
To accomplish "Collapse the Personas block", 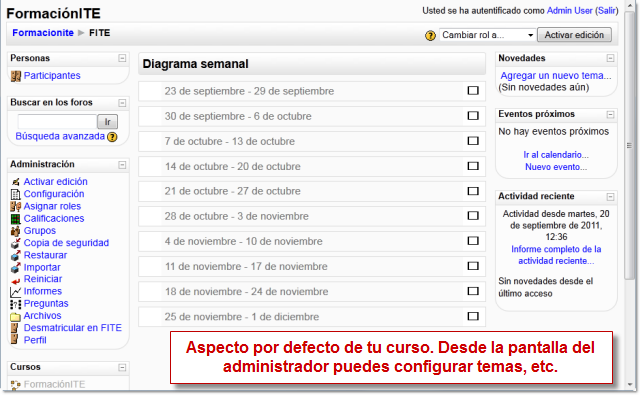I will pos(122,58).
